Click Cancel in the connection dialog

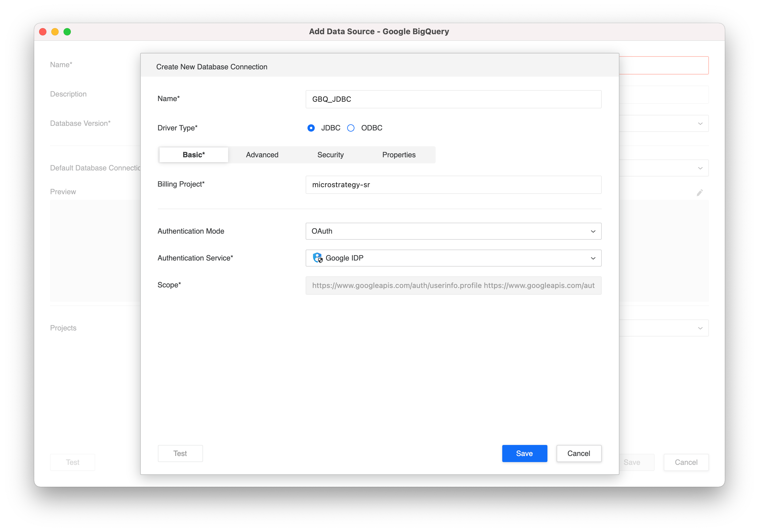pos(579,453)
